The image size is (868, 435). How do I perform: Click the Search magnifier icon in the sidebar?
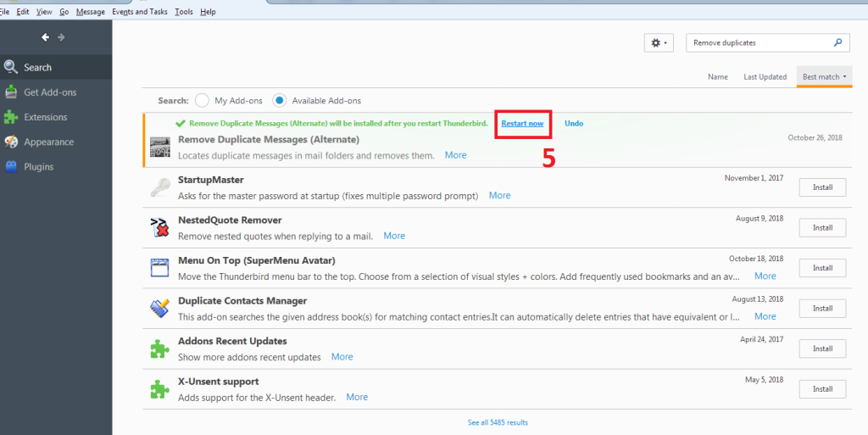coord(10,67)
